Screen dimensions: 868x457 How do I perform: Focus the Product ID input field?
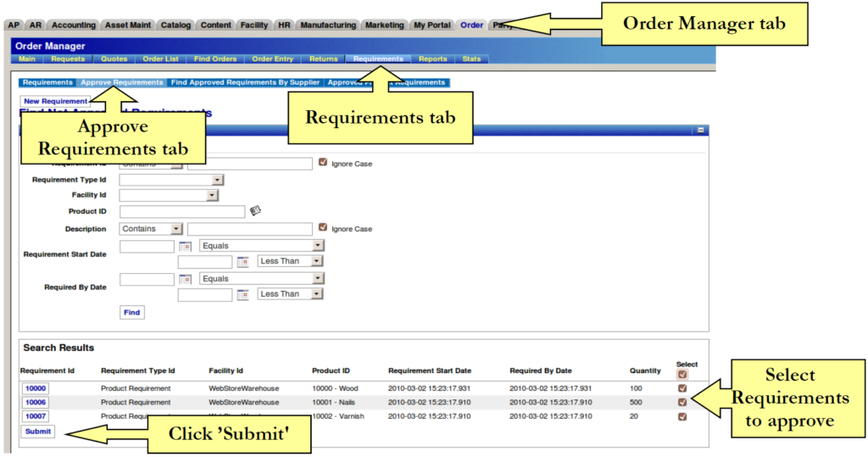(x=182, y=211)
